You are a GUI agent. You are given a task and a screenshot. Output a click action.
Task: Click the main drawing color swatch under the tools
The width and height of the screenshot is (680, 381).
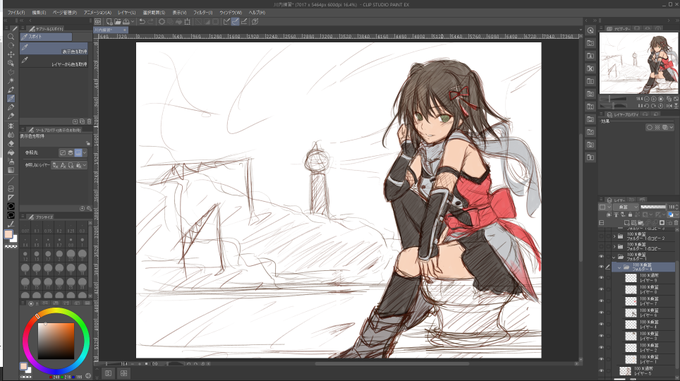[8, 234]
